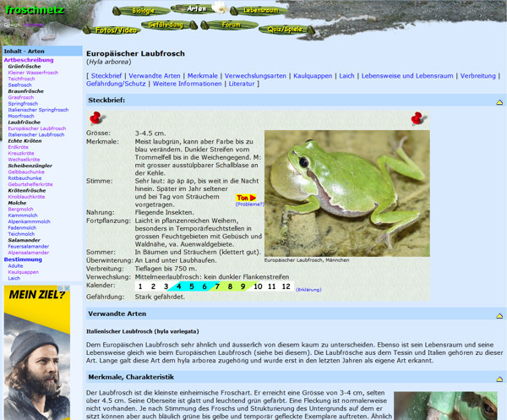Click up arrow beside Verwandte Arten heading
Image resolution: width=507 pixels, height=420 pixels.
pyautogui.click(x=499, y=314)
